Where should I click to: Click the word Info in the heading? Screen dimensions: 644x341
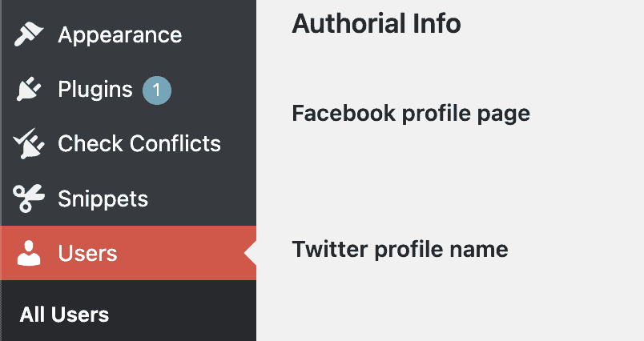(437, 23)
